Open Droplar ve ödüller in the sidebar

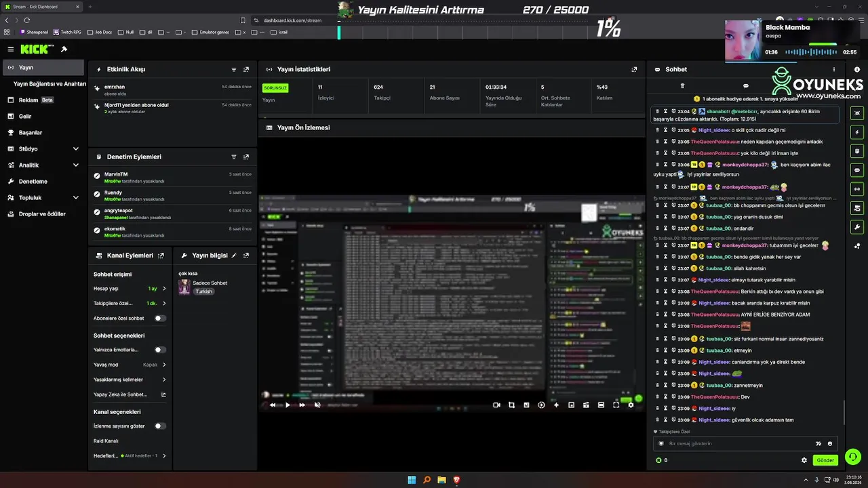(x=43, y=213)
